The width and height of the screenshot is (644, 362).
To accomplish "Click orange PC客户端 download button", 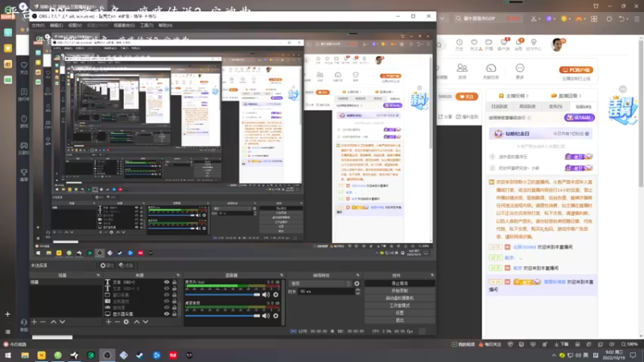I will [576, 70].
